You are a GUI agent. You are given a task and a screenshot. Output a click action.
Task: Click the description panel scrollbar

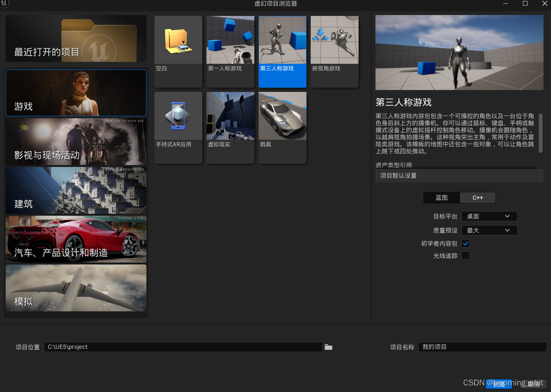click(541, 133)
